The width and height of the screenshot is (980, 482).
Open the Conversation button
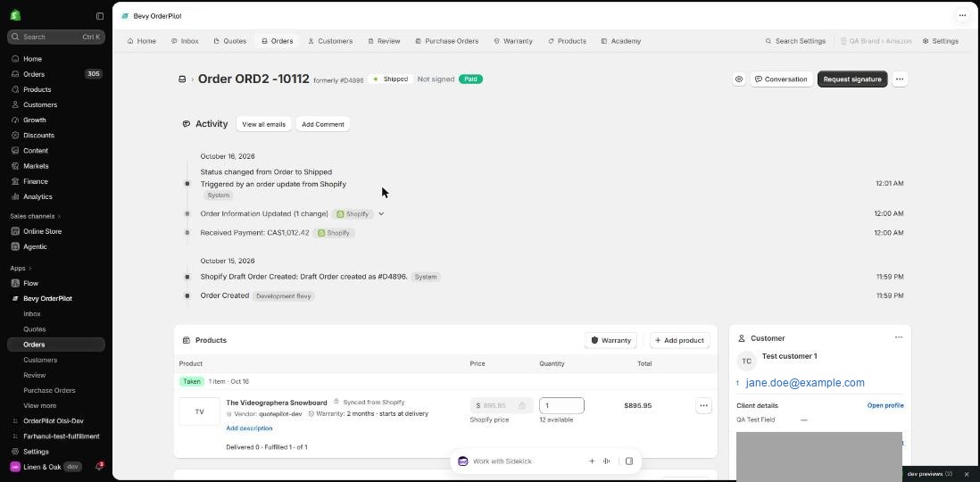(x=781, y=79)
